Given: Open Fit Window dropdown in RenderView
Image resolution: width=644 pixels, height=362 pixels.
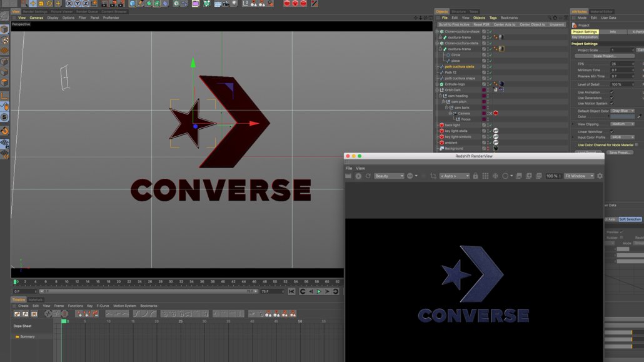Looking at the screenshot, I should pyautogui.click(x=579, y=176).
